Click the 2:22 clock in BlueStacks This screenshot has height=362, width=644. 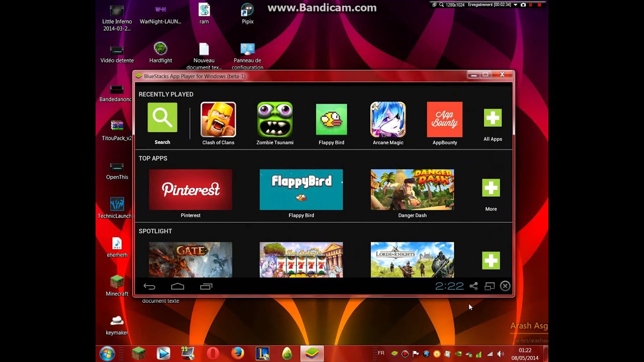coord(449,286)
